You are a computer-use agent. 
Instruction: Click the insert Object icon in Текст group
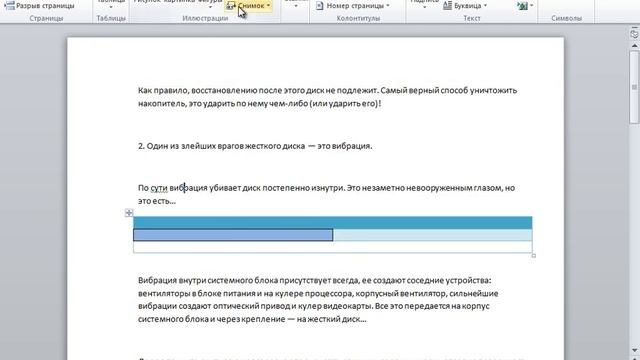(522, 6)
